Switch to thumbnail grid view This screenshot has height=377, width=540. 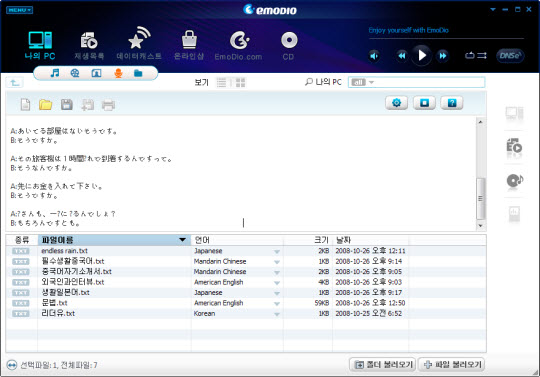240,83
